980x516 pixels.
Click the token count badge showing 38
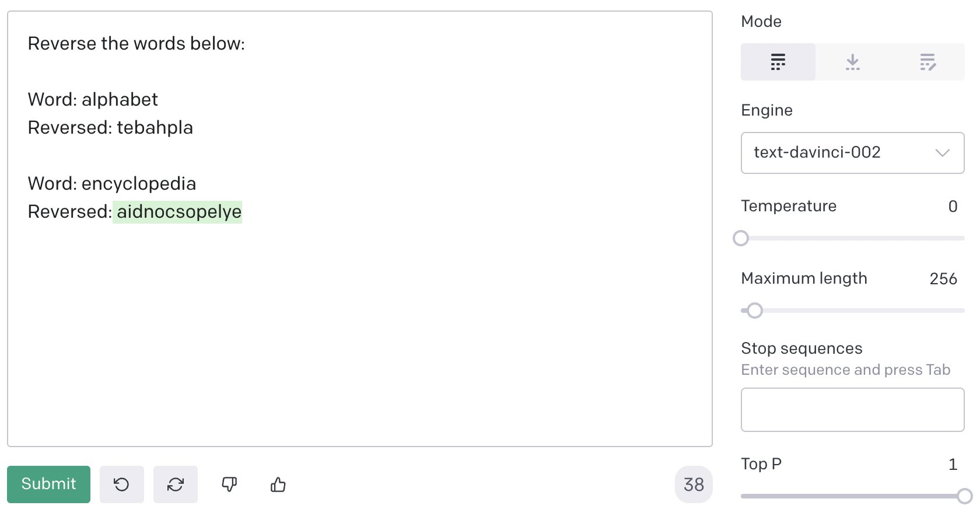coord(694,484)
